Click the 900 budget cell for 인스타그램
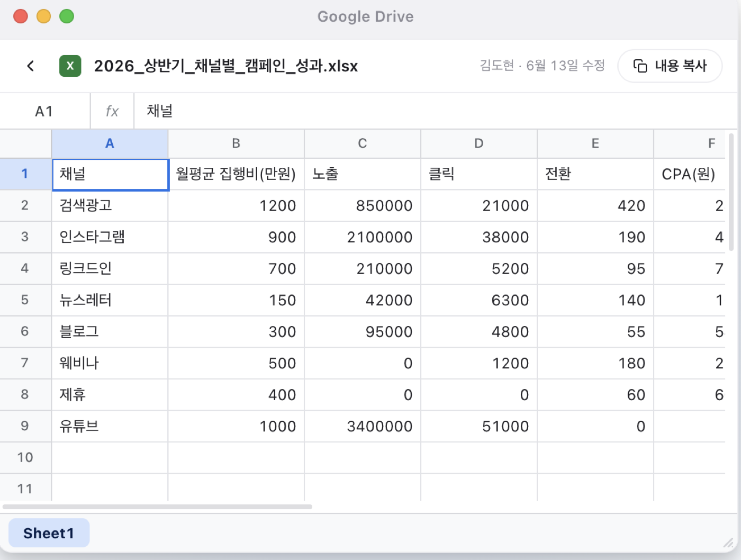Viewport: 741px width, 560px height. [x=236, y=237]
